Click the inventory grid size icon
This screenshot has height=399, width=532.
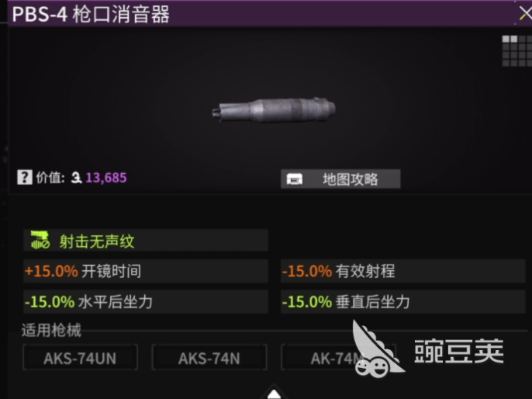[516, 51]
